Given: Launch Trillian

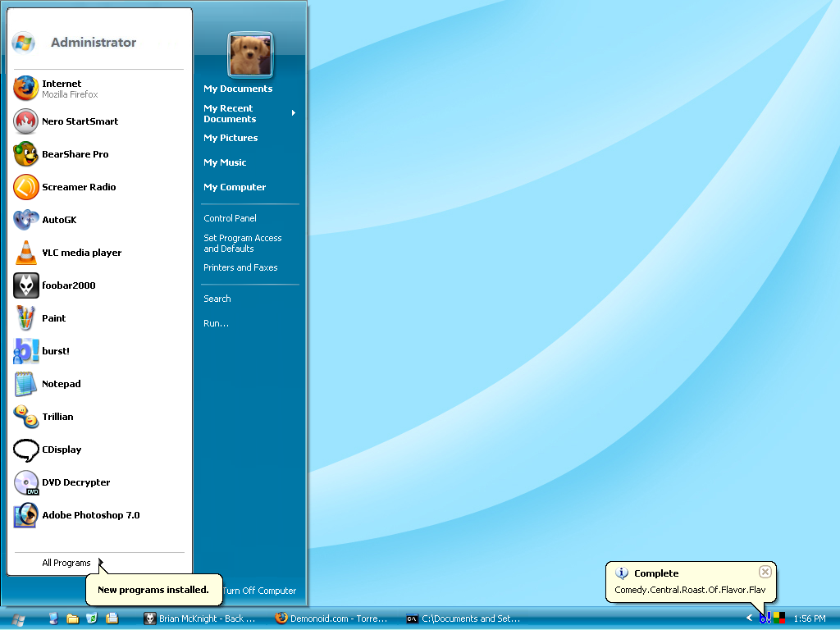Looking at the screenshot, I should tap(99, 417).
